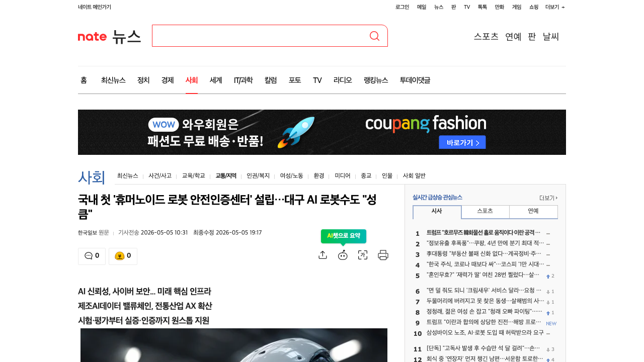Open the 톡톡 top link
This screenshot has width=644, height=362.
(482, 7)
